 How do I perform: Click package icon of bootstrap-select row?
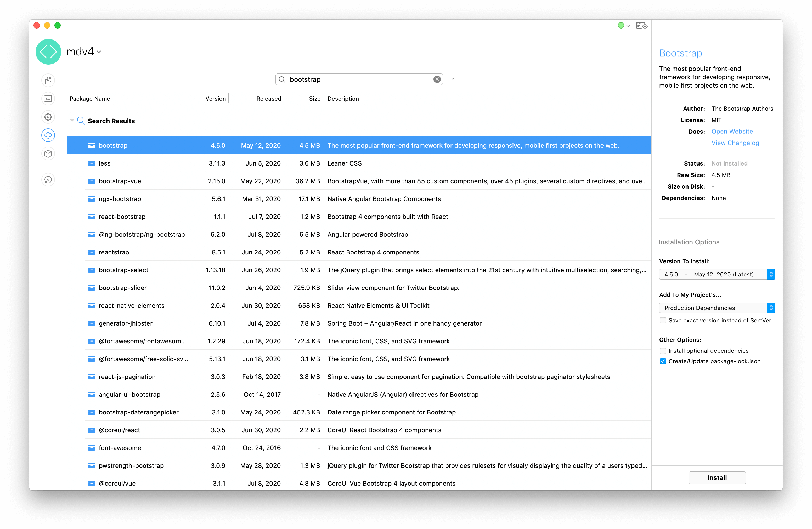pos(92,270)
